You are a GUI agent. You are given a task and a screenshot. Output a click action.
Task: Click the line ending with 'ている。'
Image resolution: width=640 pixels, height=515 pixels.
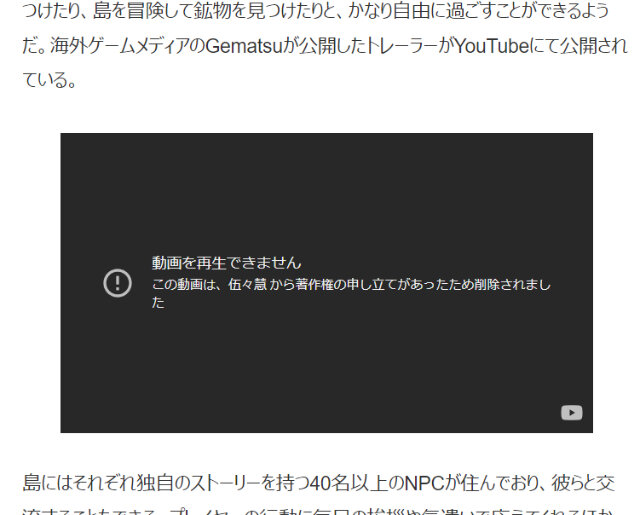tap(50, 79)
